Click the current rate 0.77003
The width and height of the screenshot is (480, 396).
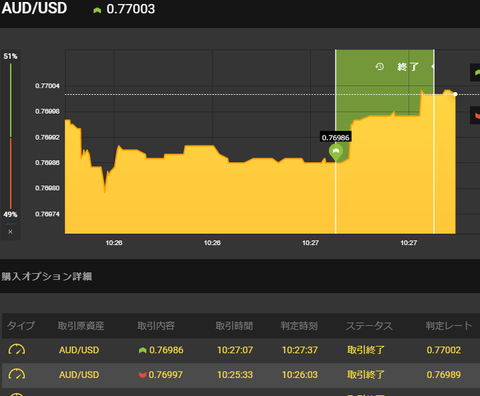coord(131,9)
